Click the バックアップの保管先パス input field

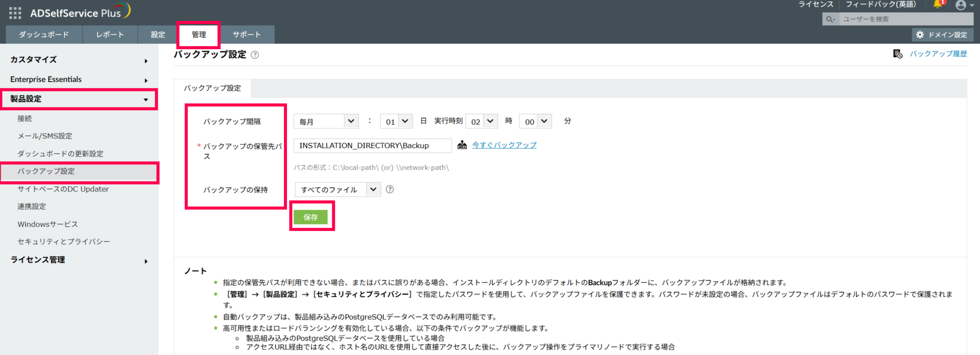[373, 146]
